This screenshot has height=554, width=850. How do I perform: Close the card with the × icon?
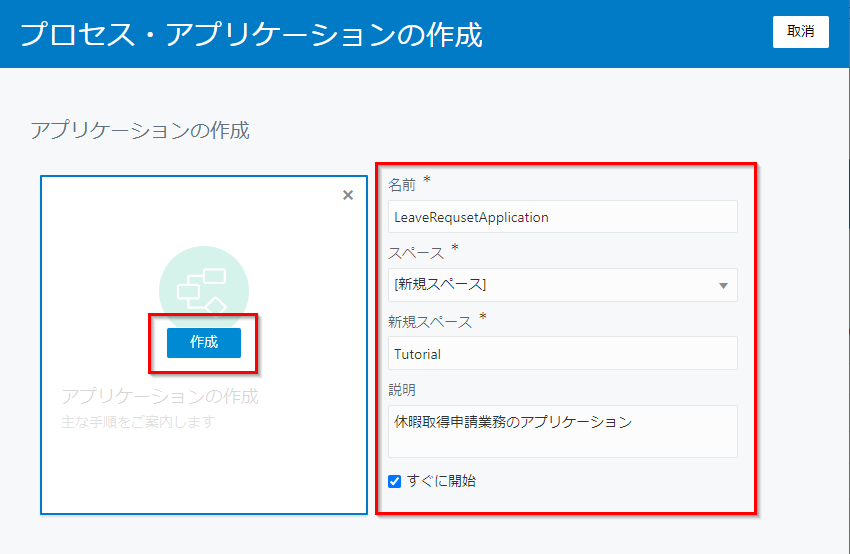348,195
